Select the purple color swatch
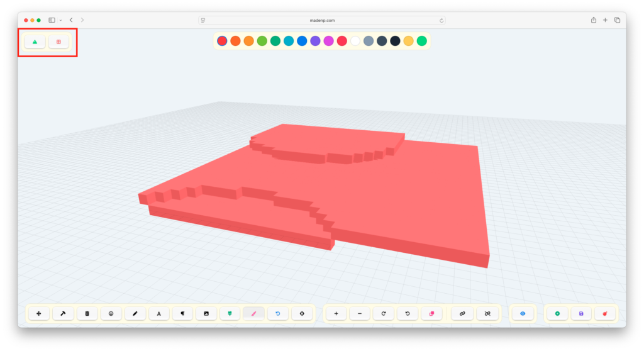This screenshot has width=644, height=351. click(315, 41)
